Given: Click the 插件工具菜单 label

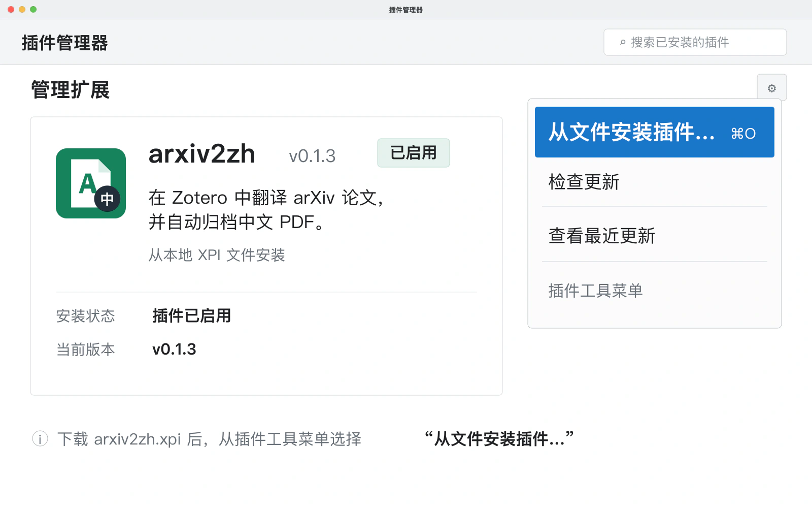Looking at the screenshot, I should (595, 291).
